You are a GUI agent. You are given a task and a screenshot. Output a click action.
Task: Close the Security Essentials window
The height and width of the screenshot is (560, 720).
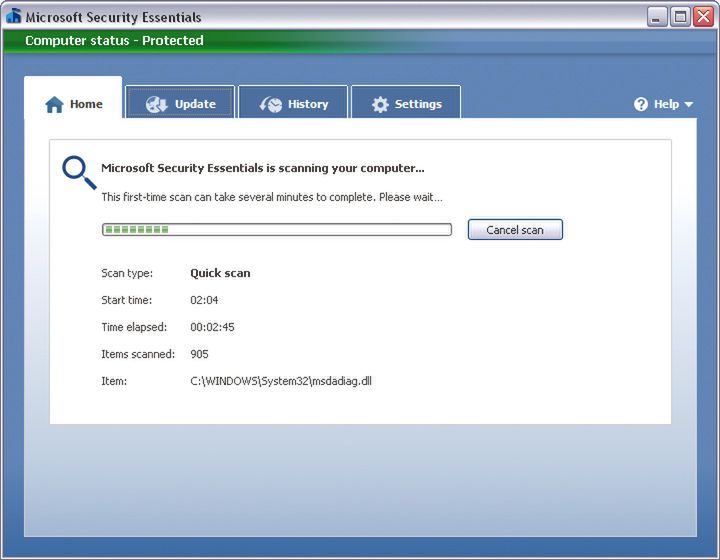click(x=703, y=17)
